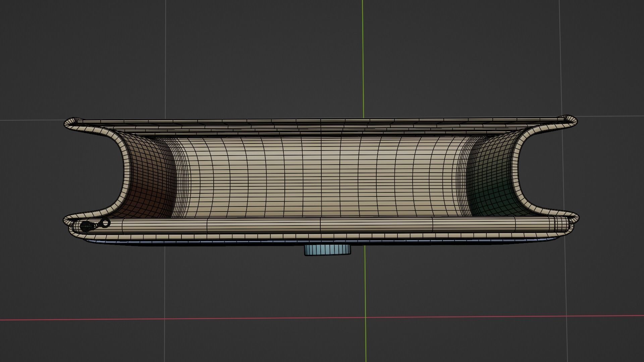Click the zipper pull ring
This screenshot has height=362, width=644.
click(x=105, y=223)
